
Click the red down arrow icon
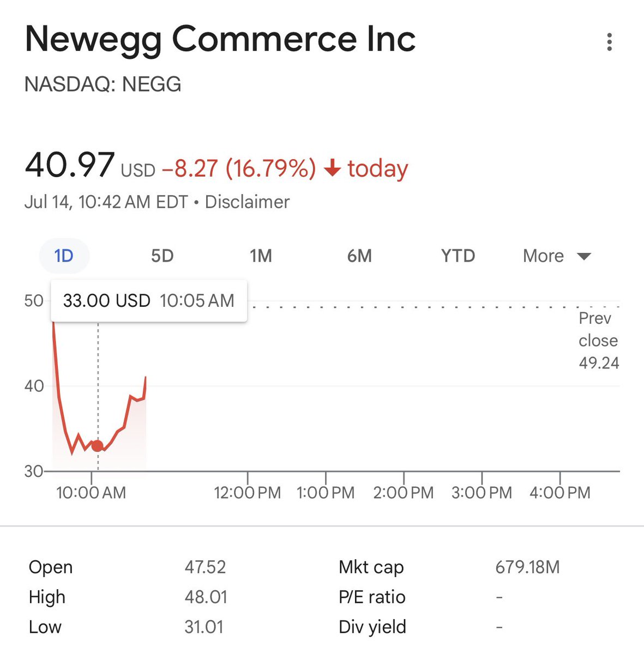(x=332, y=168)
